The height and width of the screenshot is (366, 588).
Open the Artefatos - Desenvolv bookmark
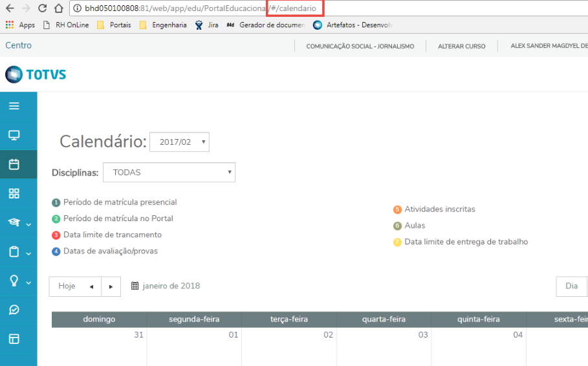(x=353, y=25)
